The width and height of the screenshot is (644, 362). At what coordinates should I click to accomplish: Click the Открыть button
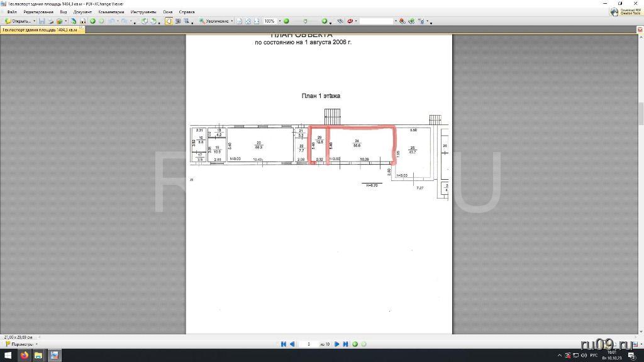click(x=18, y=21)
